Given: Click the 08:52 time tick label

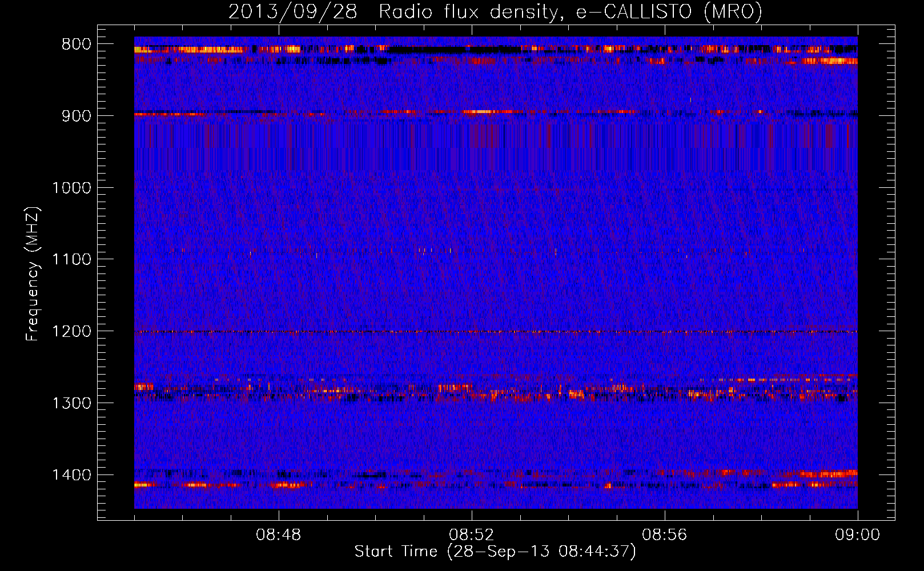Looking at the screenshot, I should click(x=472, y=535).
